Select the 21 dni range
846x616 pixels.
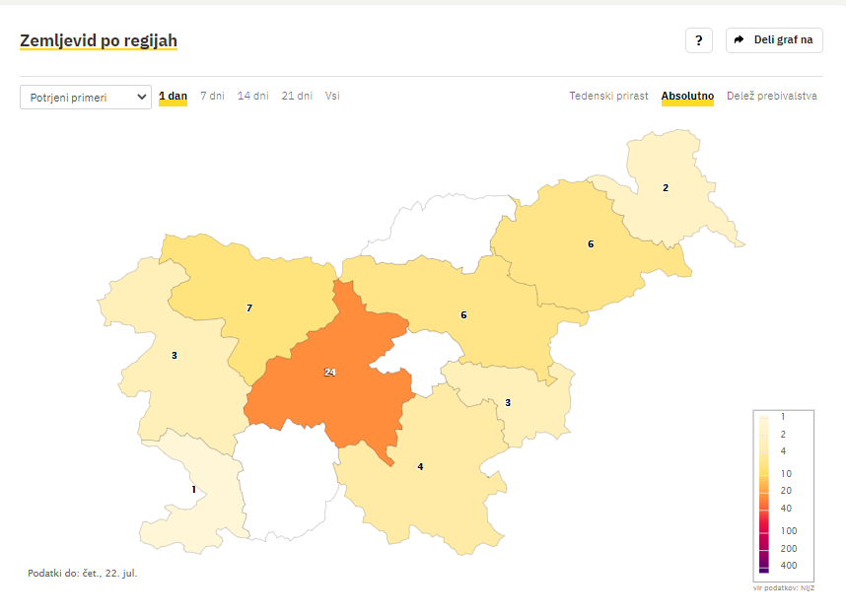pos(297,96)
